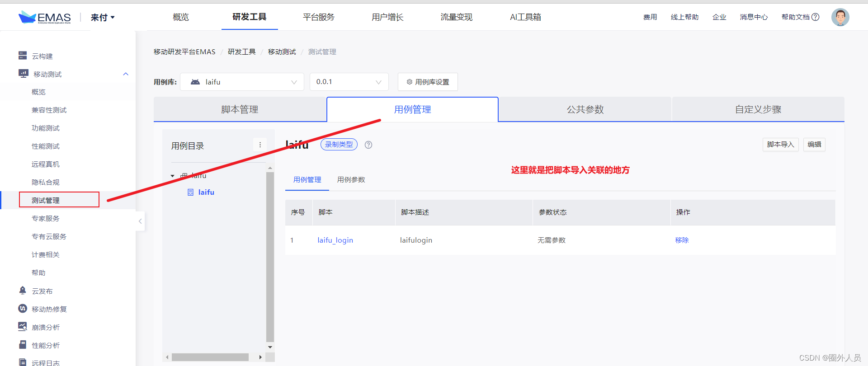
Task: Open 远程真机 in the sidebar
Action: pyautogui.click(x=45, y=164)
